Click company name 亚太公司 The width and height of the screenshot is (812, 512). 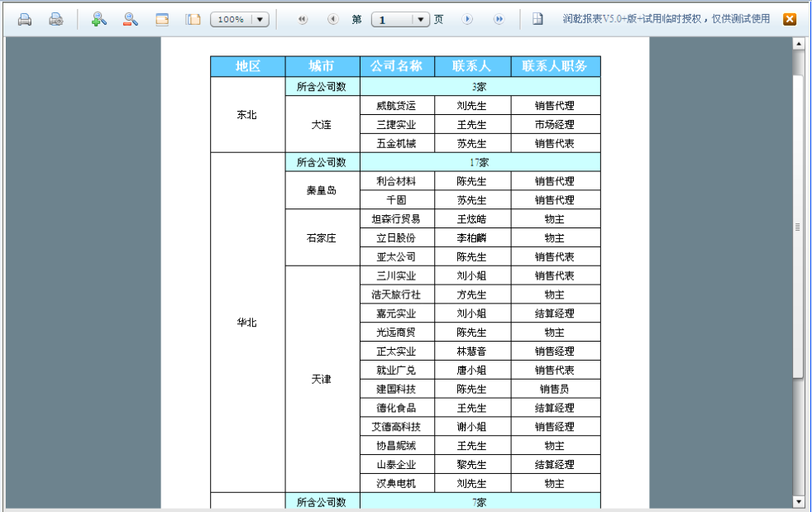(397, 256)
